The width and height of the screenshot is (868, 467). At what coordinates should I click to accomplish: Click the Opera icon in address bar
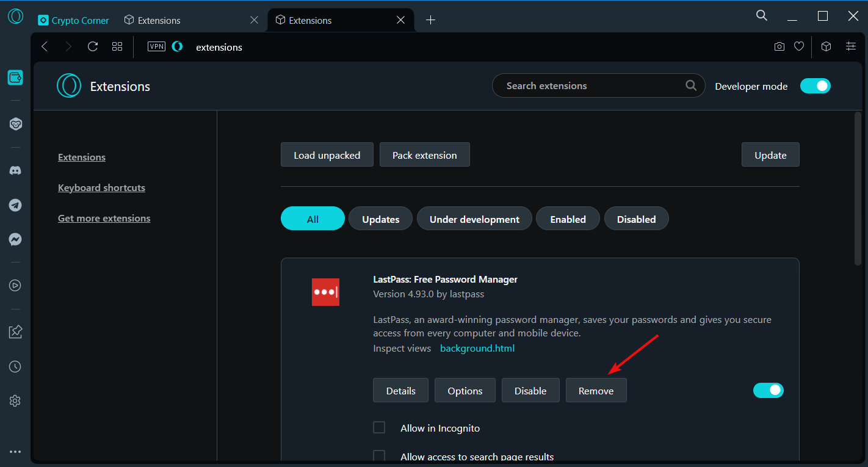click(x=177, y=46)
